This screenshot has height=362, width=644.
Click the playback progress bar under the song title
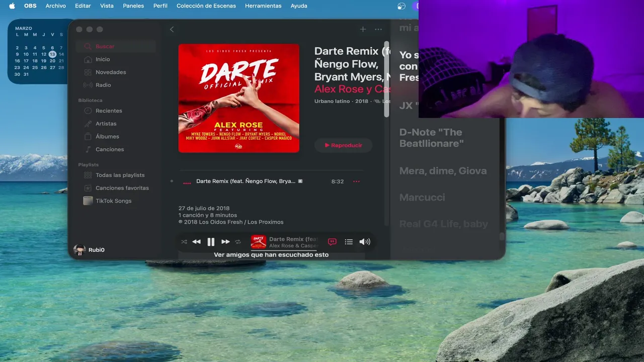click(284, 250)
